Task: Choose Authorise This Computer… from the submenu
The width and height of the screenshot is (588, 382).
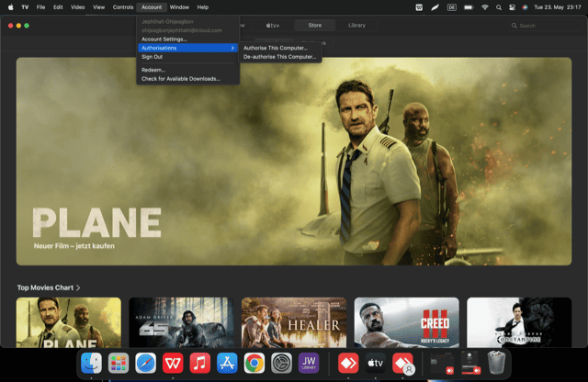Action: click(x=276, y=48)
